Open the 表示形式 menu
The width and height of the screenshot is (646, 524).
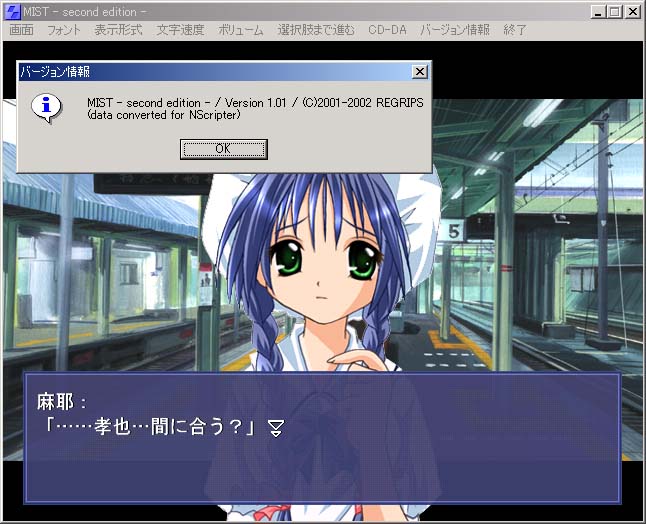[x=118, y=30]
